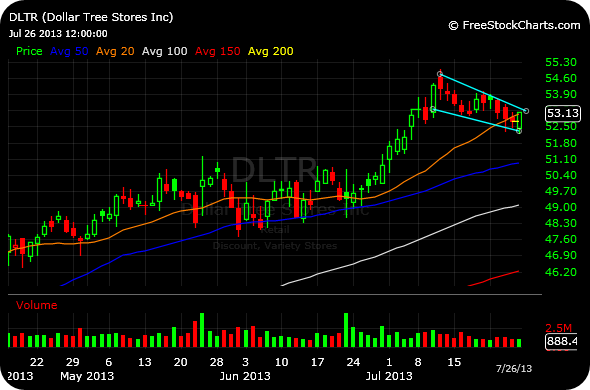
Task: Click the 29 date axis label
Action: pyautogui.click(x=73, y=362)
